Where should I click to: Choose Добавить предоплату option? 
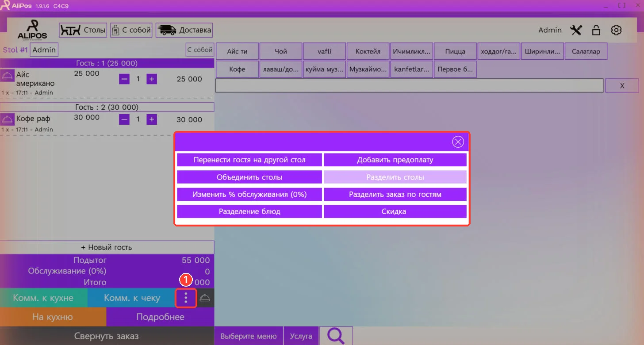(x=395, y=160)
